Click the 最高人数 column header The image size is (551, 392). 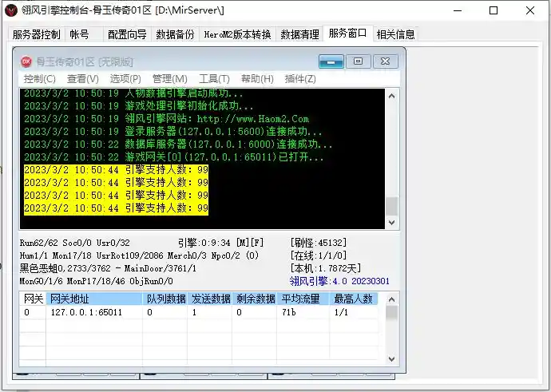click(x=354, y=299)
